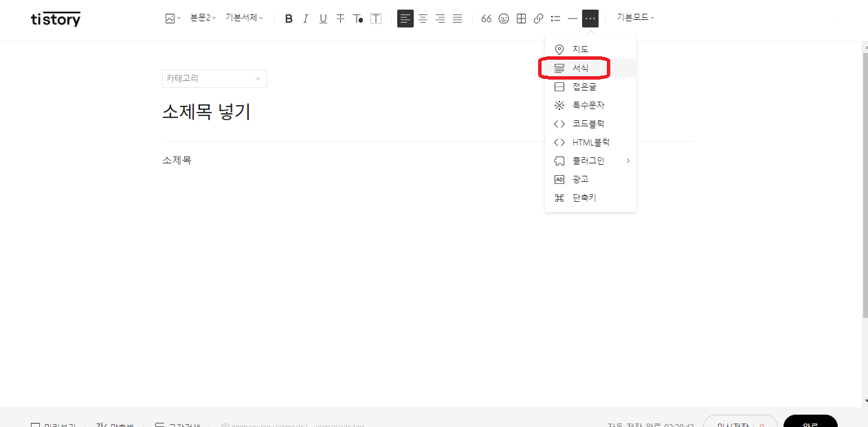The height and width of the screenshot is (427, 868).
Task: Open the 기본서체 font dropdown
Action: click(x=244, y=18)
